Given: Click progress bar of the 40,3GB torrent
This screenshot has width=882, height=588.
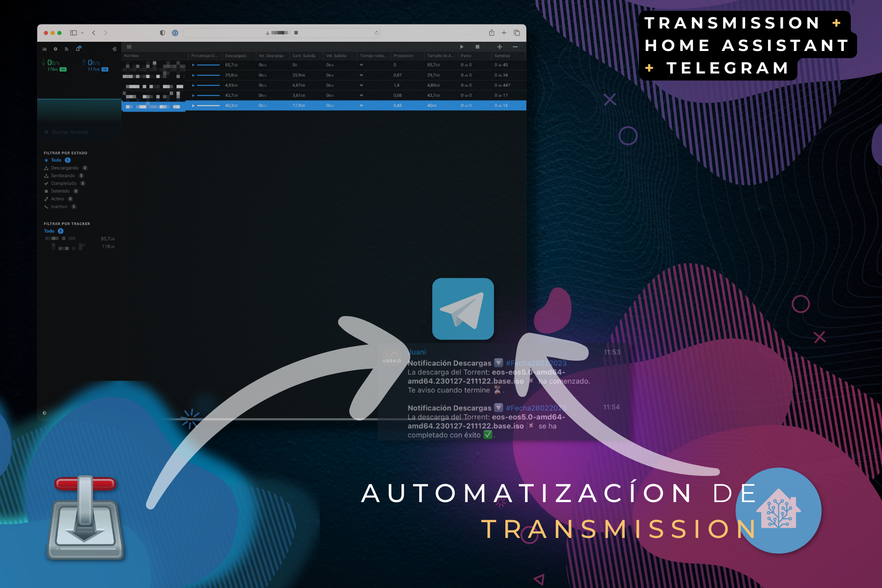Looking at the screenshot, I should tap(208, 106).
